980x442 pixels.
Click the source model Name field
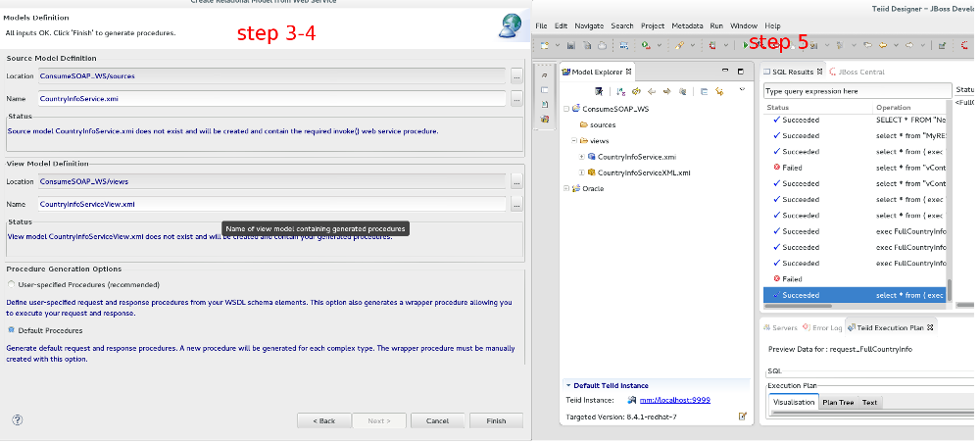(x=271, y=98)
